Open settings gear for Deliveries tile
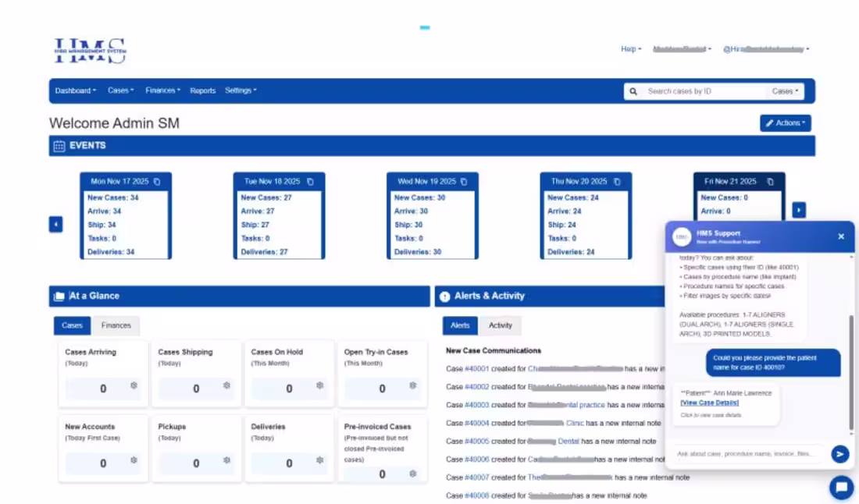859x504 pixels. (x=320, y=460)
